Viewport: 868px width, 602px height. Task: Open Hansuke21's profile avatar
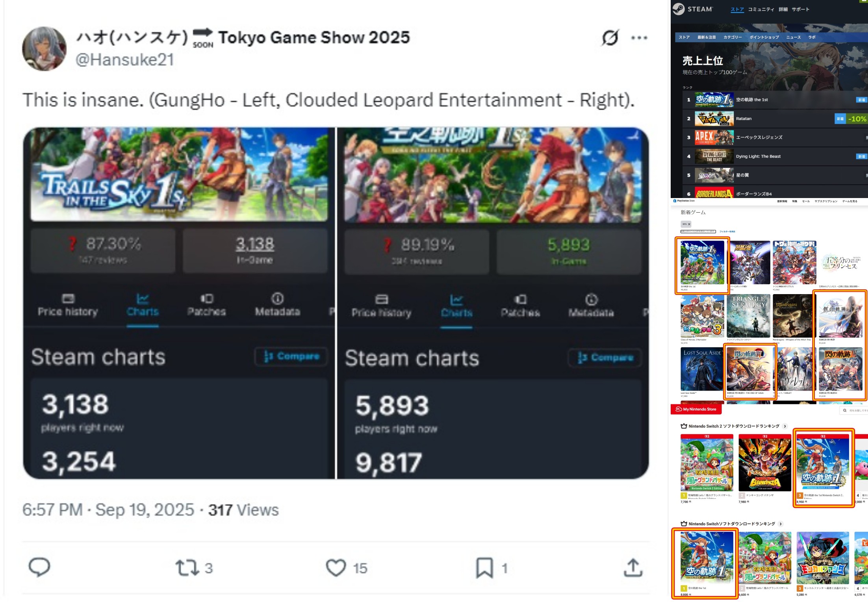coord(44,49)
